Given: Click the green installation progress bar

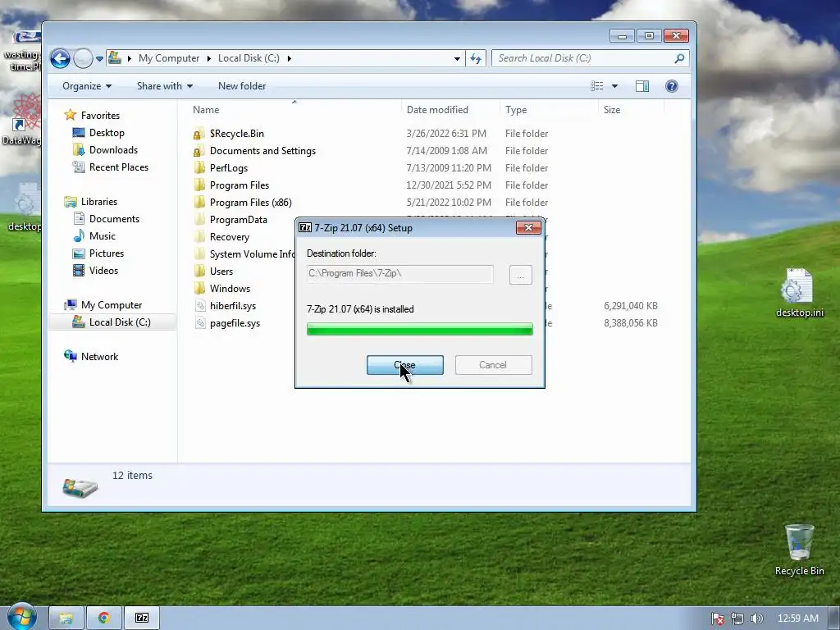Looking at the screenshot, I should (x=419, y=330).
